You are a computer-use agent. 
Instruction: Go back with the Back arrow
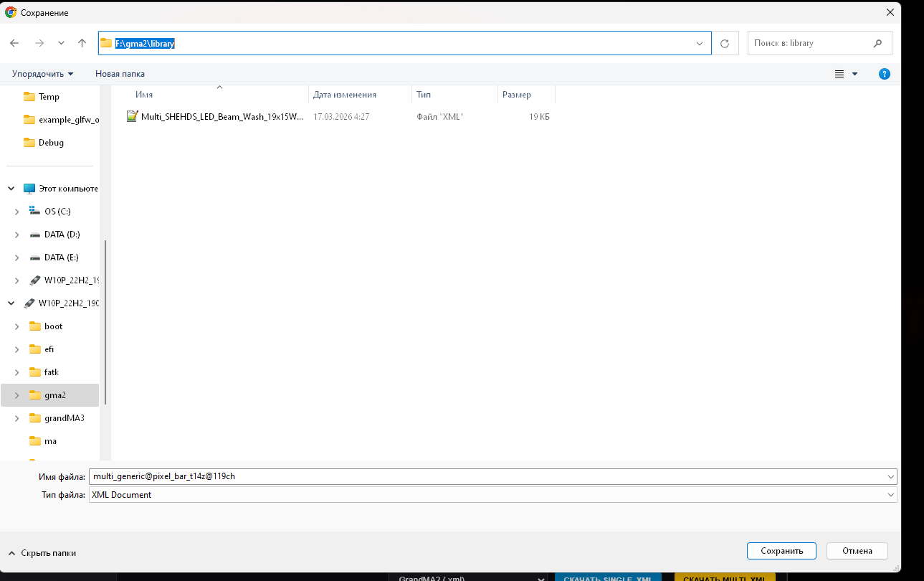tap(14, 43)
